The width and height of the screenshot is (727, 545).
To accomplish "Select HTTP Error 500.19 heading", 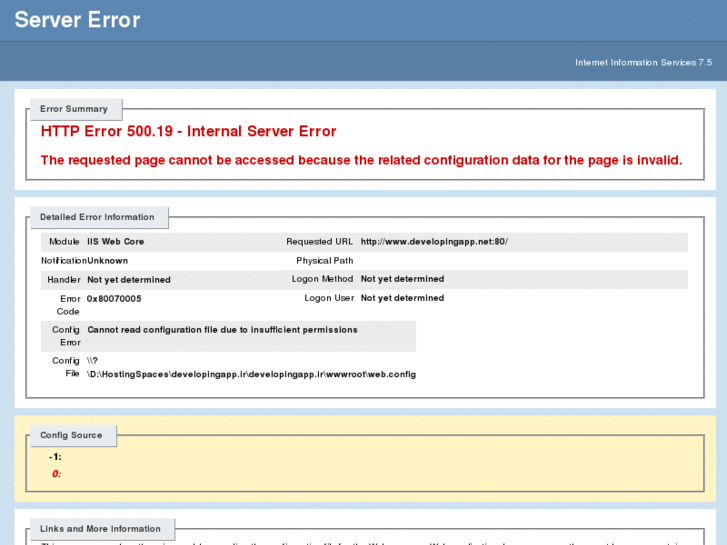I will click(x=188, y=131).
